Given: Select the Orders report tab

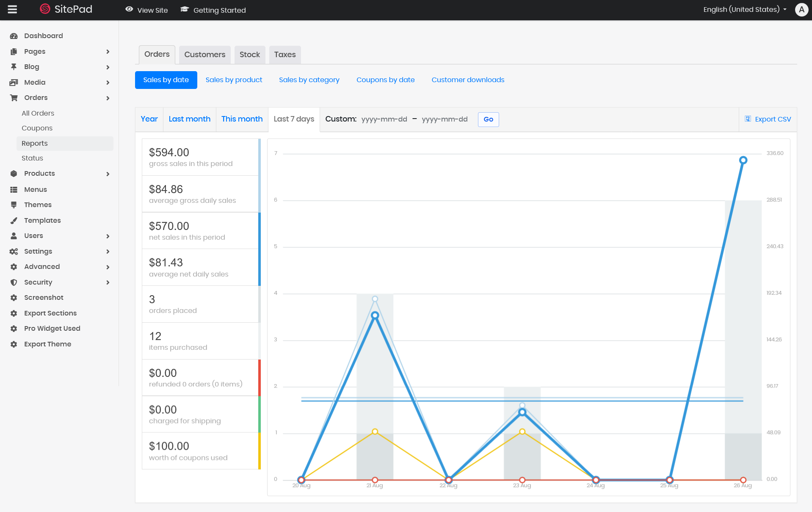Looking at the screenshot, I should (x=157, y=54).
